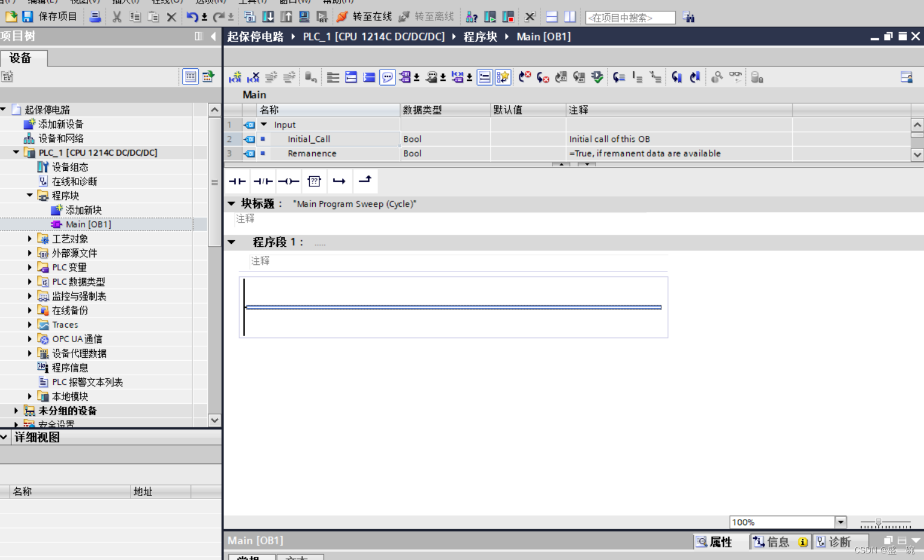Viewport: 924px width, 560px height.
Task: Collapse the project tree panel with the left arrow
Action: point(213,36)
